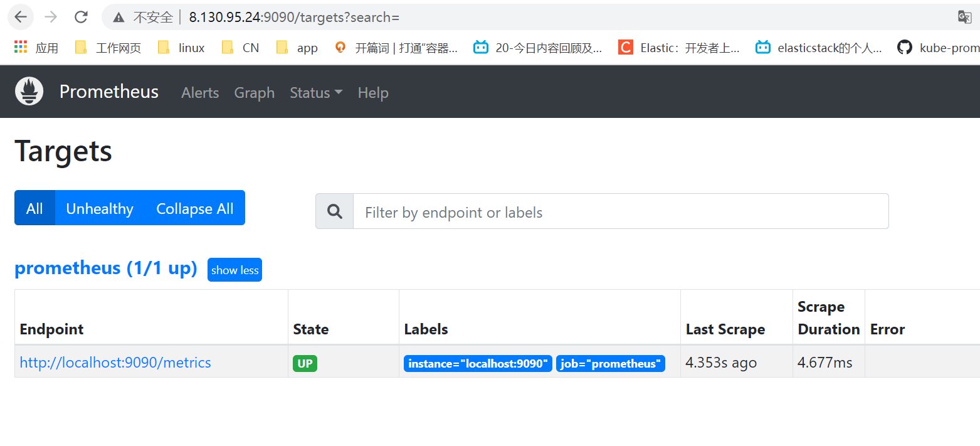Open http://localhost:9090/metrics endpoint link
The image size is (980, 446).
click(x=115, y=363)
